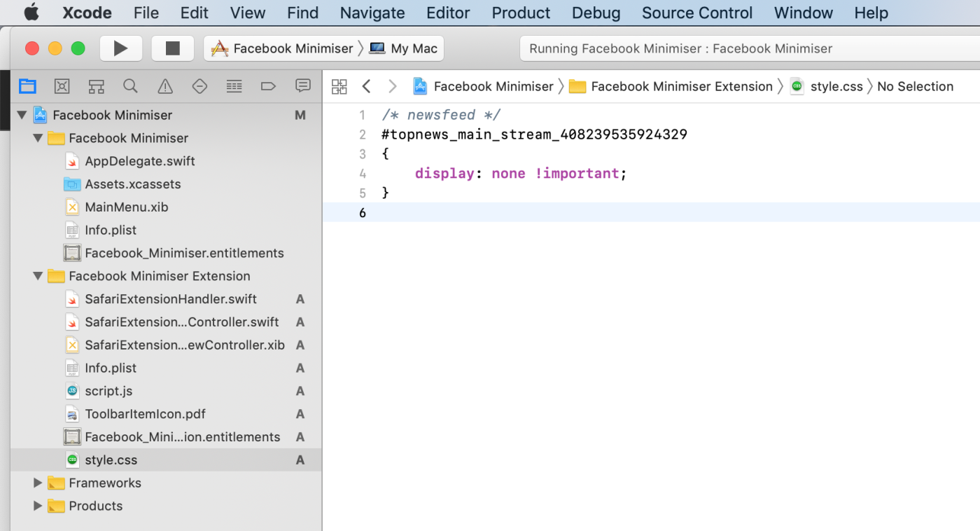Switch to Source Control navigator
Image resolution: width=980 pixels, height=531 pixels.
pyautogui.click(x=62, y=86)
